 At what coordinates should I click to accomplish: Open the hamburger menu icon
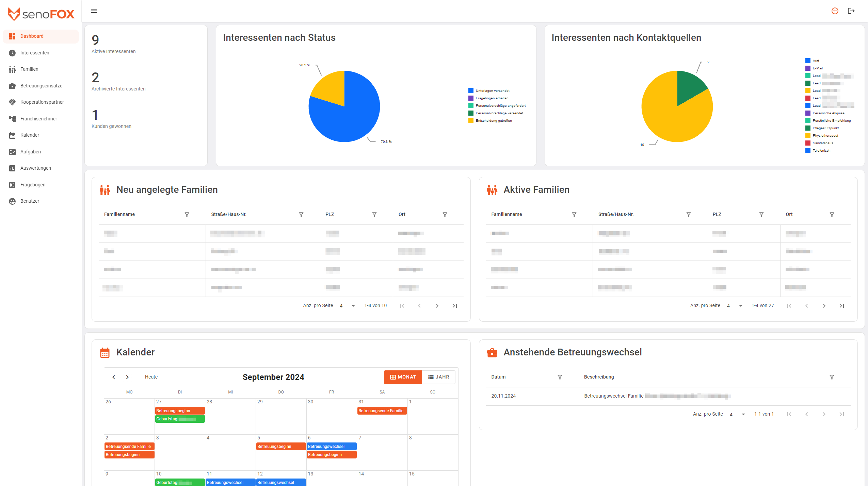(94, 11)
